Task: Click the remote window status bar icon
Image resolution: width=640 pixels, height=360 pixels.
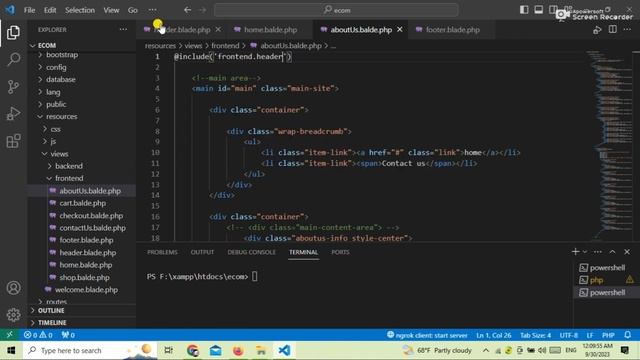Action: 9,335
